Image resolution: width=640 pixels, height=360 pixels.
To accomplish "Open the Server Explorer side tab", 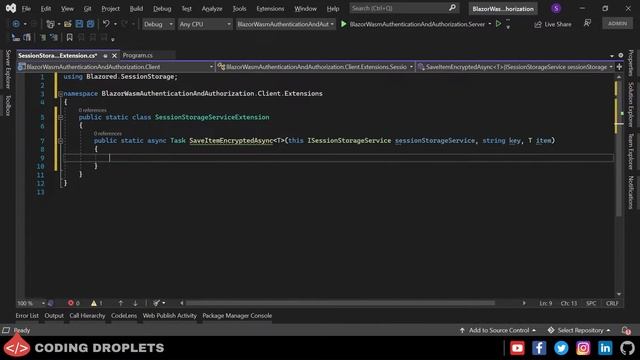I will coord(8,69).
